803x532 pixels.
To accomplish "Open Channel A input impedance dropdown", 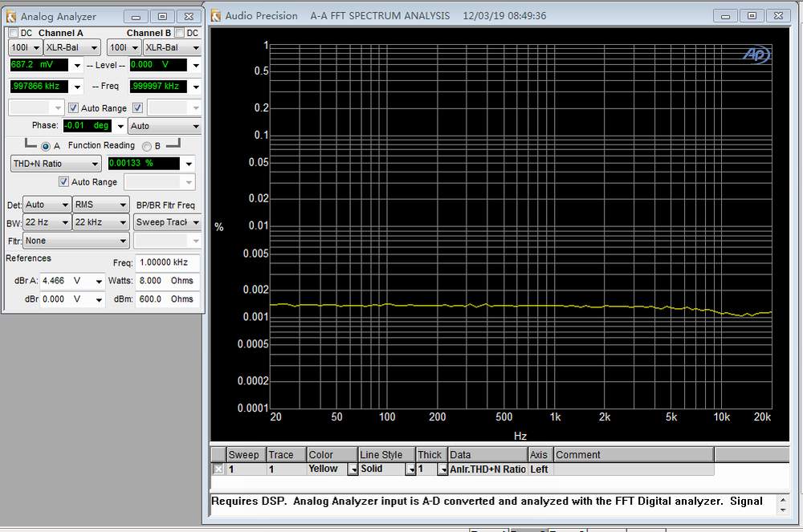I will click(x=25, y=47).
